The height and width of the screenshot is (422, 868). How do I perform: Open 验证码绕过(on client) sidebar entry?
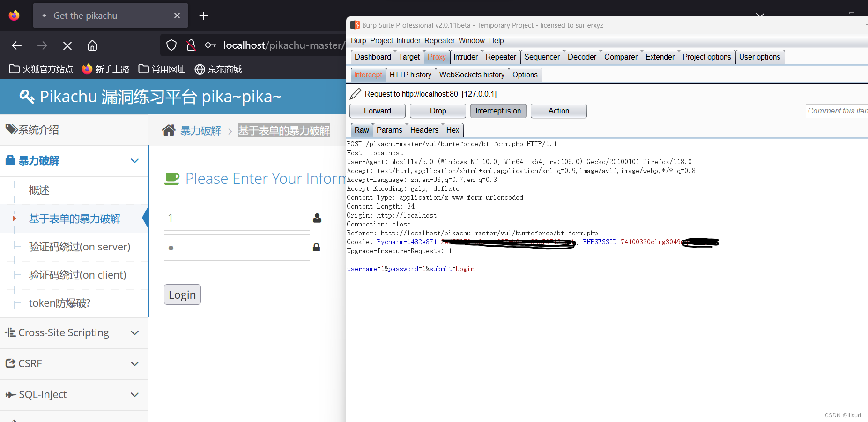click(x=78, y=275)
